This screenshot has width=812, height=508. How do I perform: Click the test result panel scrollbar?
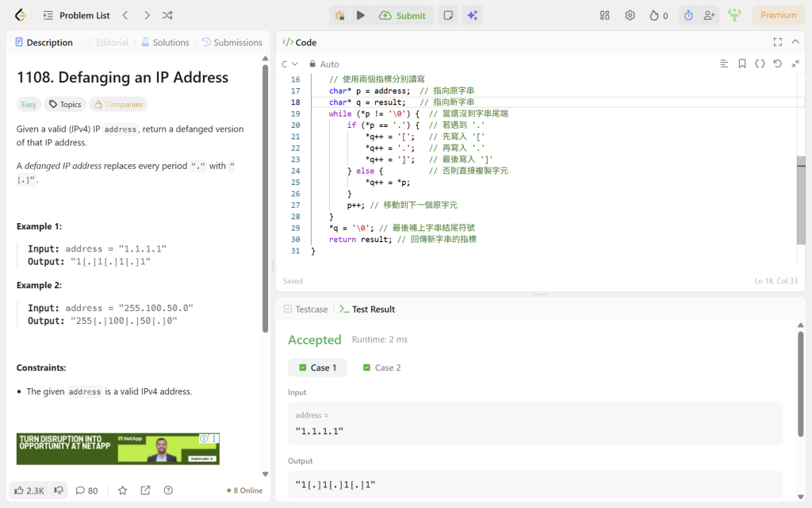[x=801, y=385]
